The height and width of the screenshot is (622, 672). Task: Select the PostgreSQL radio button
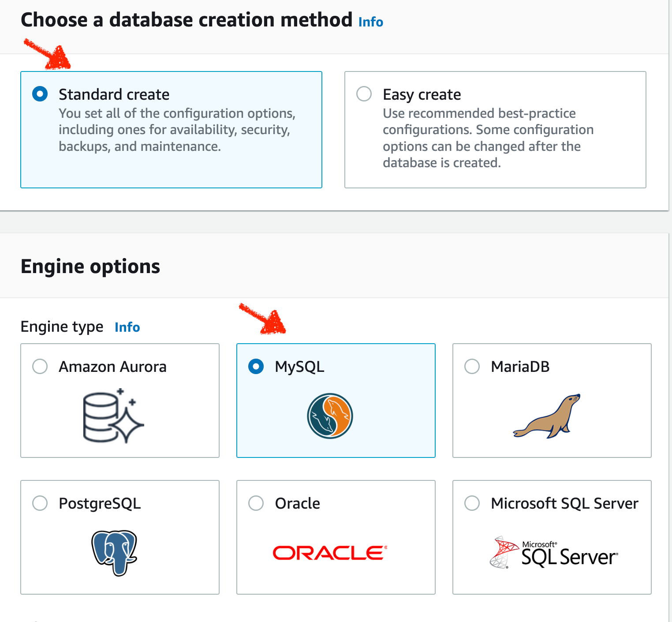pyautogui.click(x=40, y=503)
